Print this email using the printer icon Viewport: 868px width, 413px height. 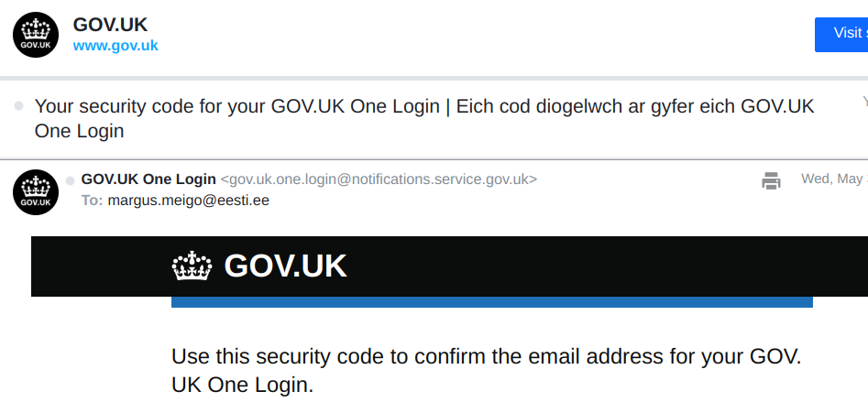771,180
